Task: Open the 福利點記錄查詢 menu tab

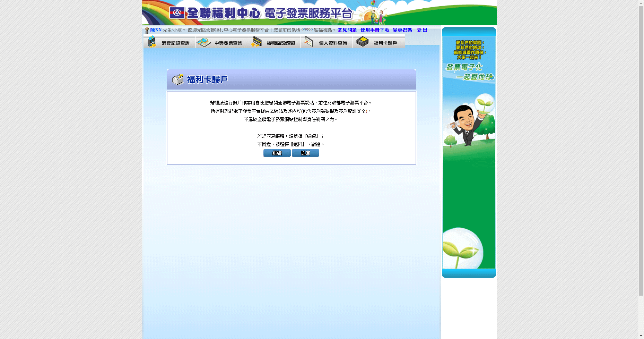Action: pos(274,42)
